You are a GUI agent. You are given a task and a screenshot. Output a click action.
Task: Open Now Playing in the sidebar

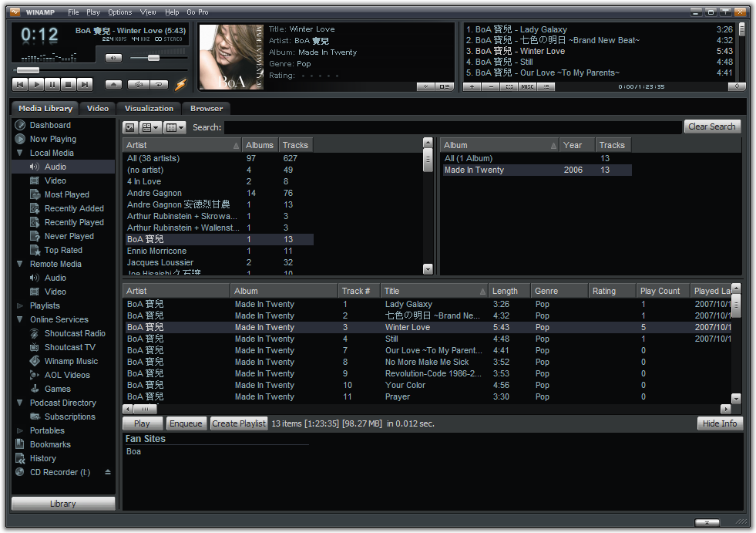tap(53, 139)
